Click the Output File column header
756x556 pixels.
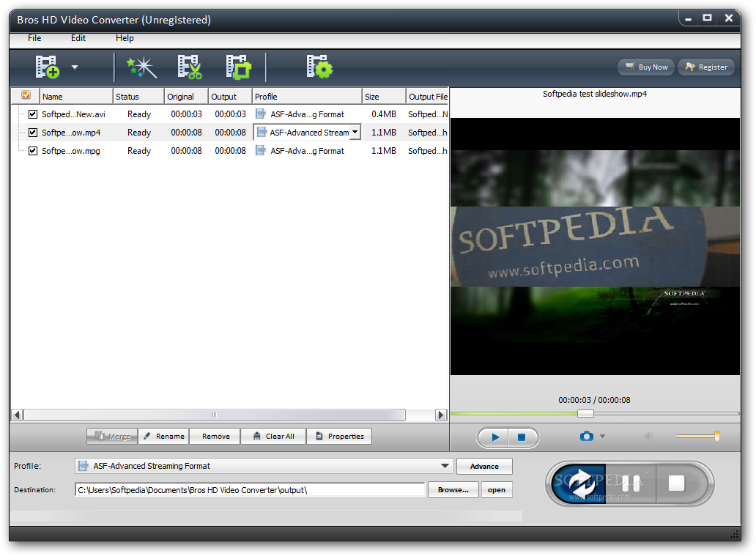[428, 97]
